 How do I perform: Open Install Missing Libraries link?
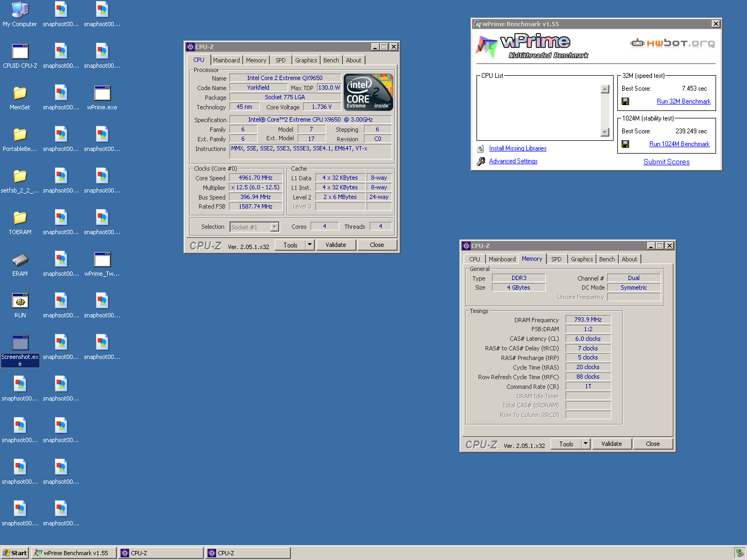518,148
